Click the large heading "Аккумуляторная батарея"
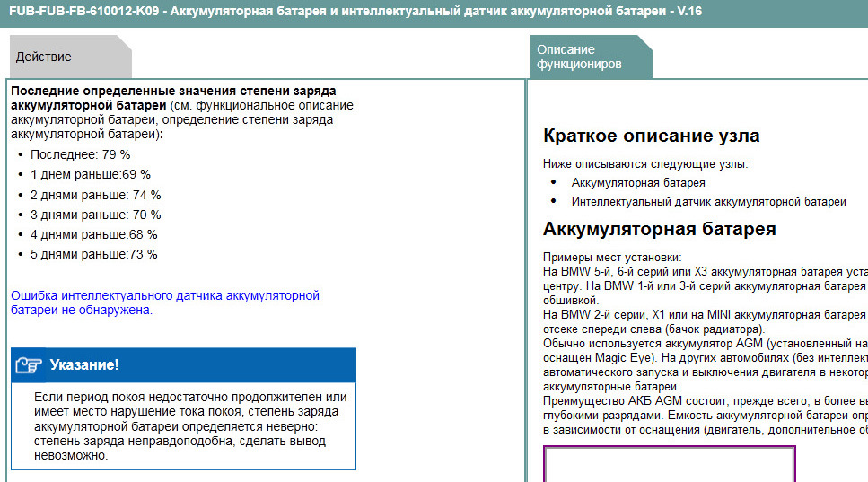 tap(660, 229)
